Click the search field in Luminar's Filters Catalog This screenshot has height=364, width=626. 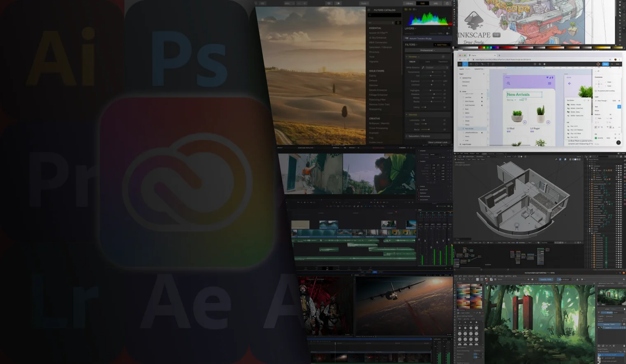(x=385, y=15)
